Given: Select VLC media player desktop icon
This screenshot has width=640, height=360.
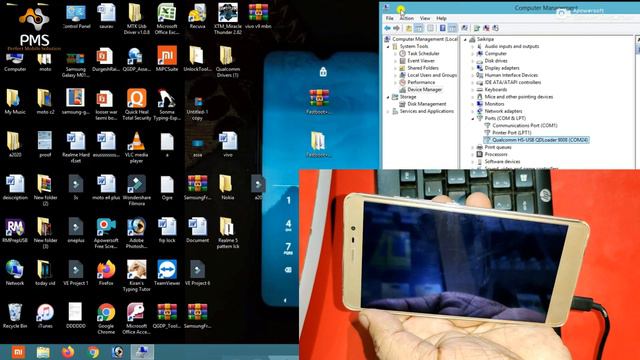Looking at the screenshot, I should 136,147.
